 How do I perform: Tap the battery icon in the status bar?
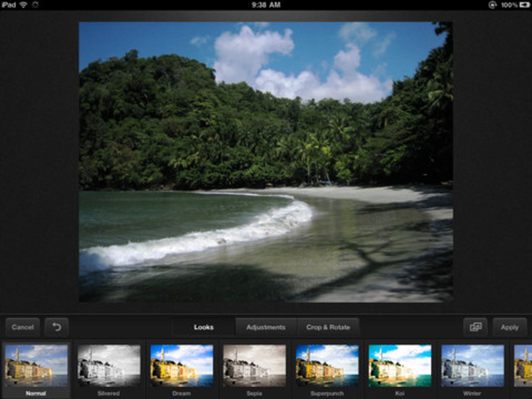(524, 5)
